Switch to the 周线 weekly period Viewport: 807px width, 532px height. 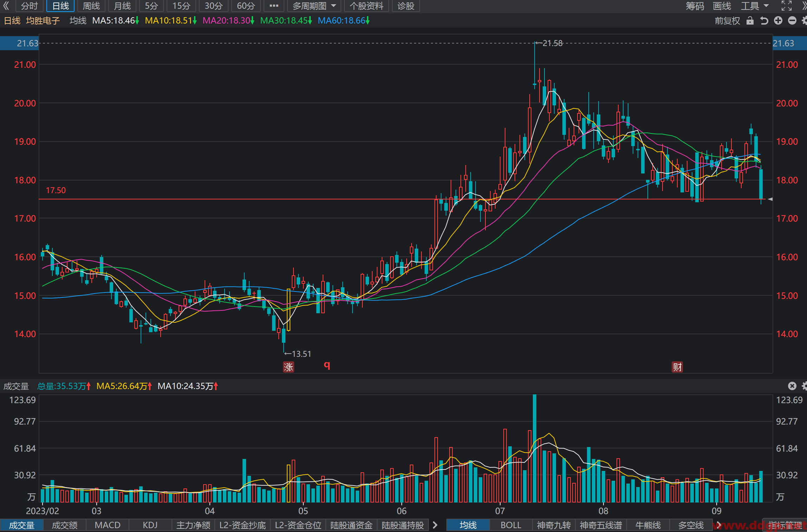click(91, 6)
